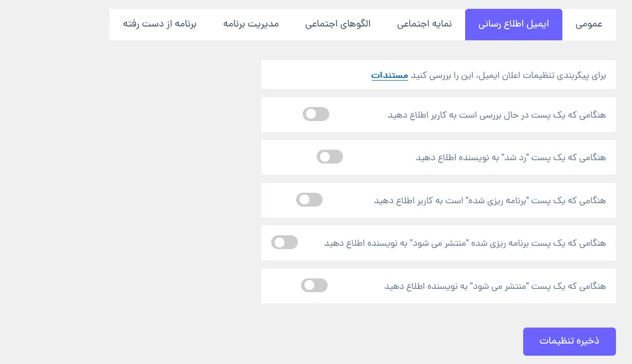Enable author notification for "رد شد" posts
Image resolution: width=632 pixels, height=364 pixels.
point(330,157)
